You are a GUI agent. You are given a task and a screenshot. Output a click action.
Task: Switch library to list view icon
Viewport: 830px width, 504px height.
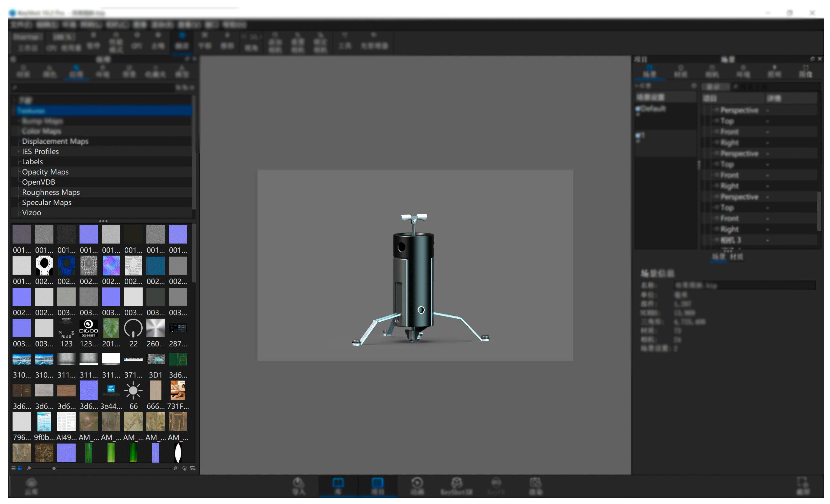coord(13,468)
